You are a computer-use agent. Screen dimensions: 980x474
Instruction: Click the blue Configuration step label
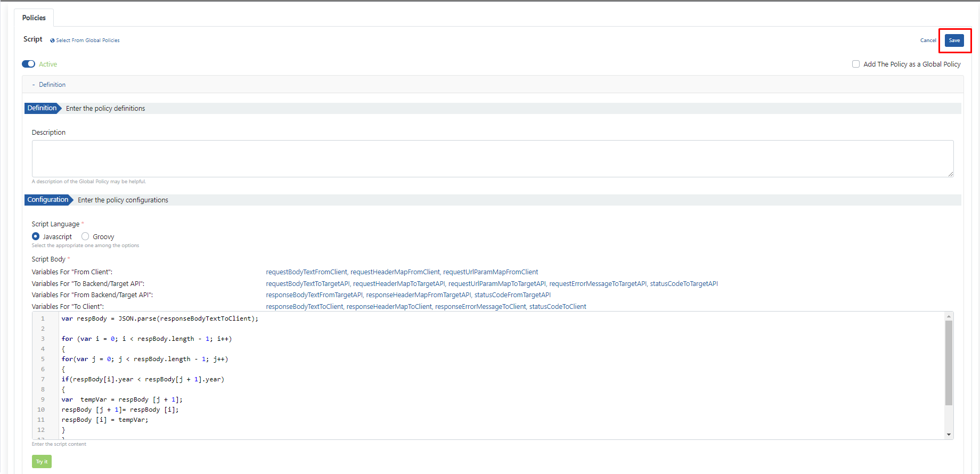point(48,200)
